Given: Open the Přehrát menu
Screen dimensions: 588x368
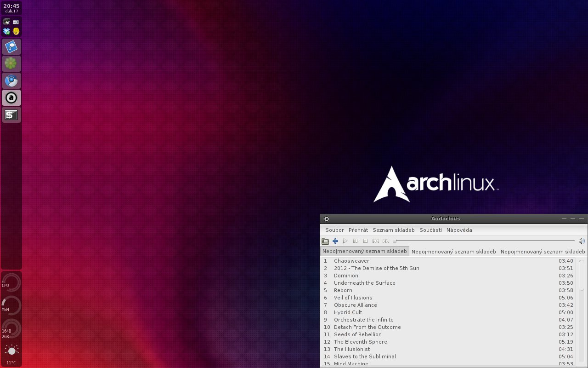Looking at the screenshot, I should [358, 230].
